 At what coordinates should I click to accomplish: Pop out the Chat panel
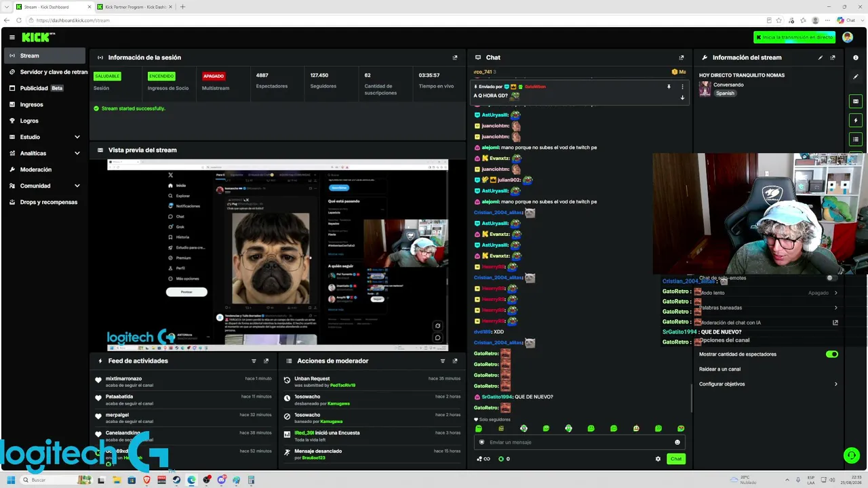tap(682, 58)
